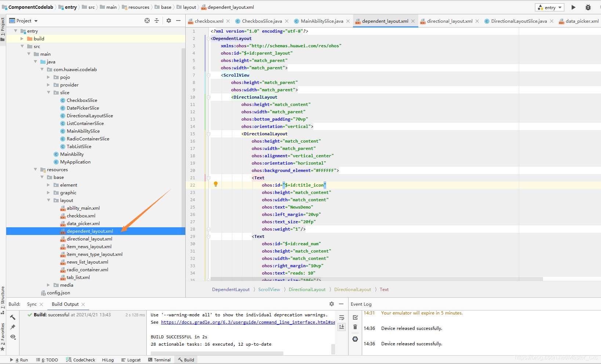Expand the provider package
Screen dimensions: 601x364
[x=48, y=85]
